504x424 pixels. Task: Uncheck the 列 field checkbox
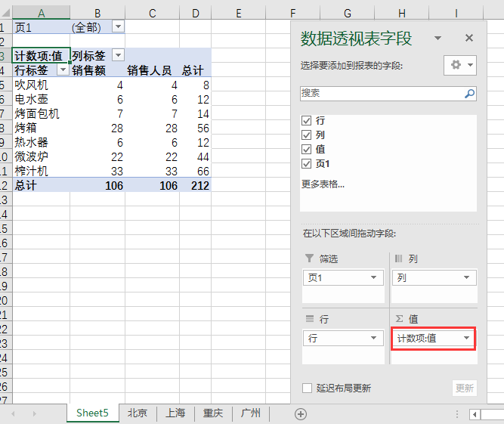coord(306,135)
